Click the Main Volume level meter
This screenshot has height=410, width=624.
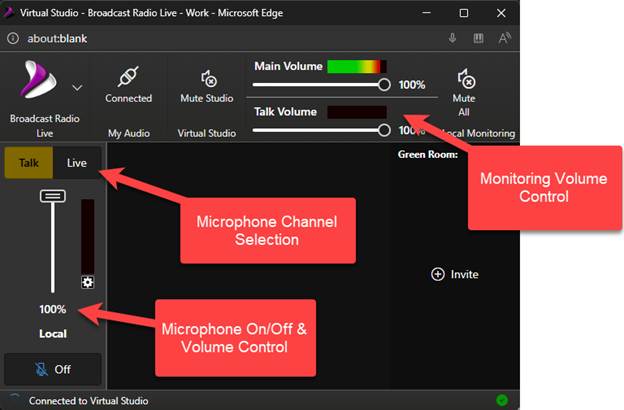pyautogui.click(x=357, y=66)
